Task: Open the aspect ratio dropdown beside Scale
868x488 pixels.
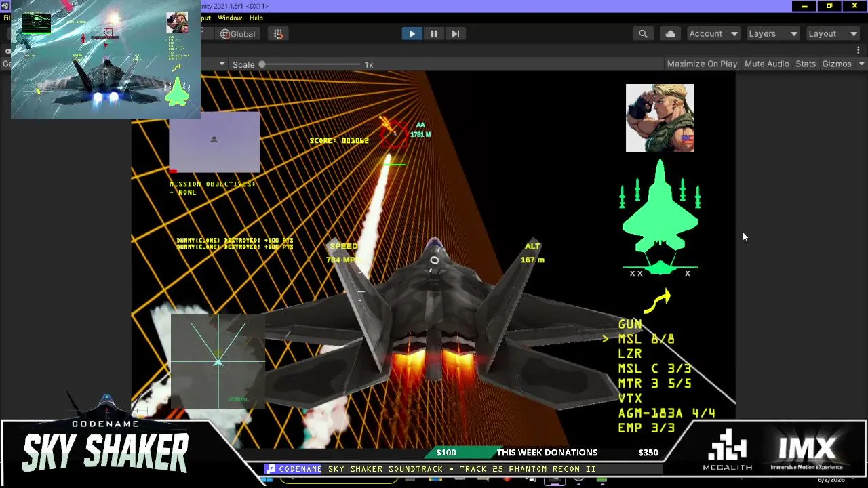Action: [222, 64]
